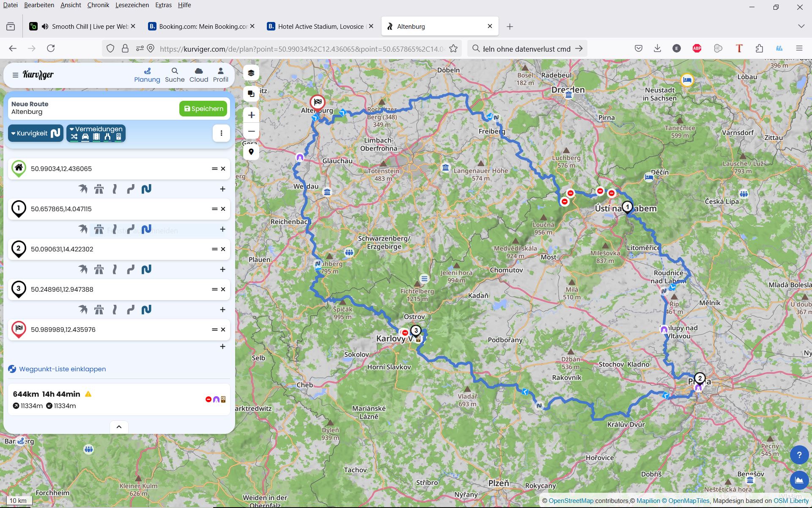Collapse the panel with the up chevron
This screenshot has width=812, height=508.
[119, 427]
